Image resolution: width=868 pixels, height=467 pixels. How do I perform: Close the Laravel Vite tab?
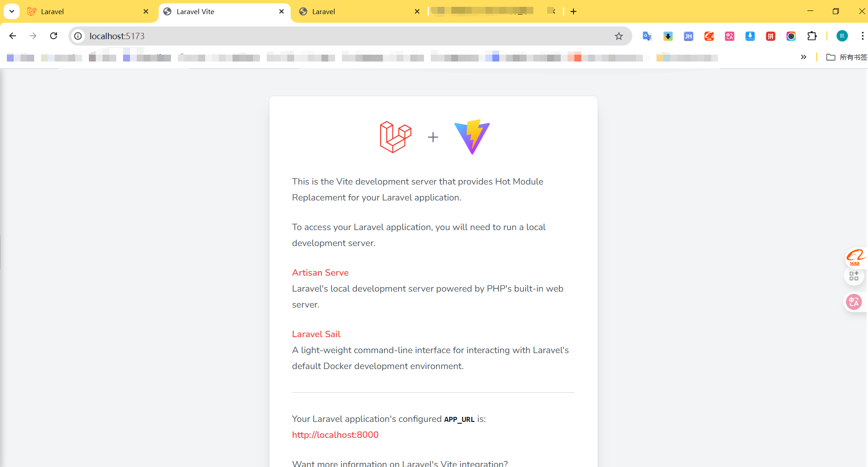[281, 11]
